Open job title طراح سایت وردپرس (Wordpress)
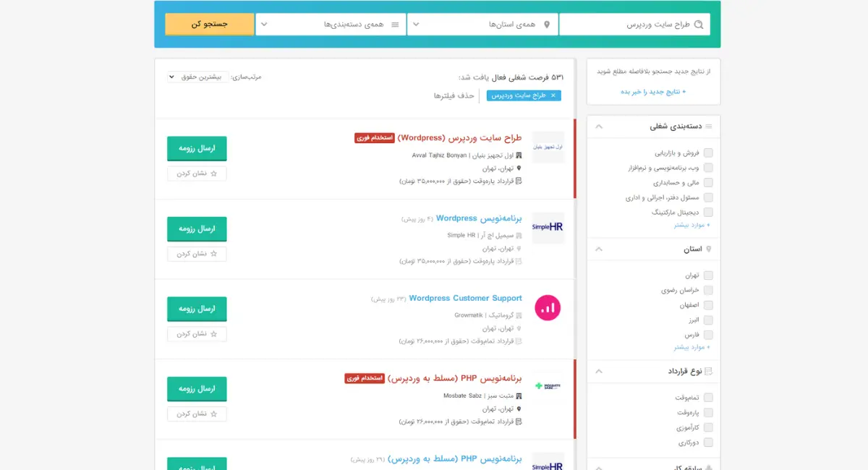Viewport: 868px width, 470px height. point(459,137)
